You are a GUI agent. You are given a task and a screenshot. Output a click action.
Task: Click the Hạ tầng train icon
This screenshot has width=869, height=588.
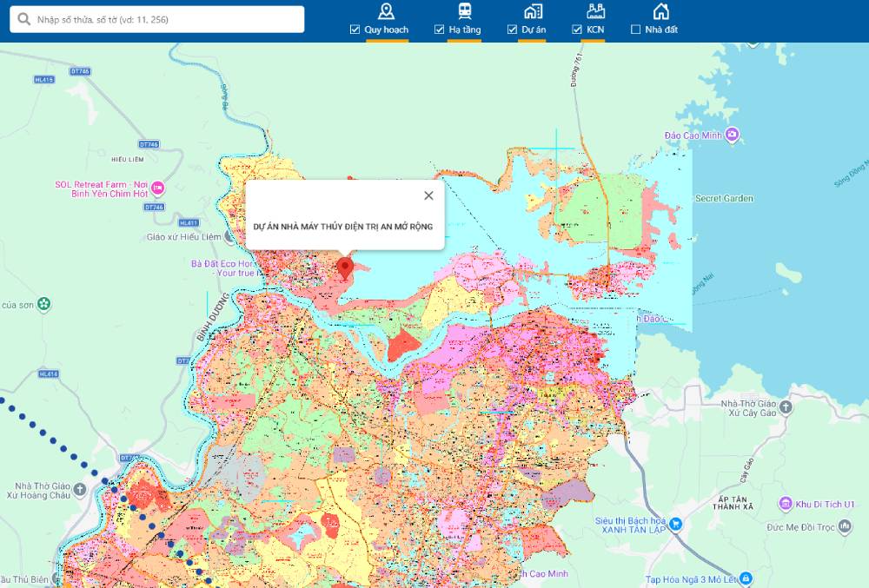[465, 11]
